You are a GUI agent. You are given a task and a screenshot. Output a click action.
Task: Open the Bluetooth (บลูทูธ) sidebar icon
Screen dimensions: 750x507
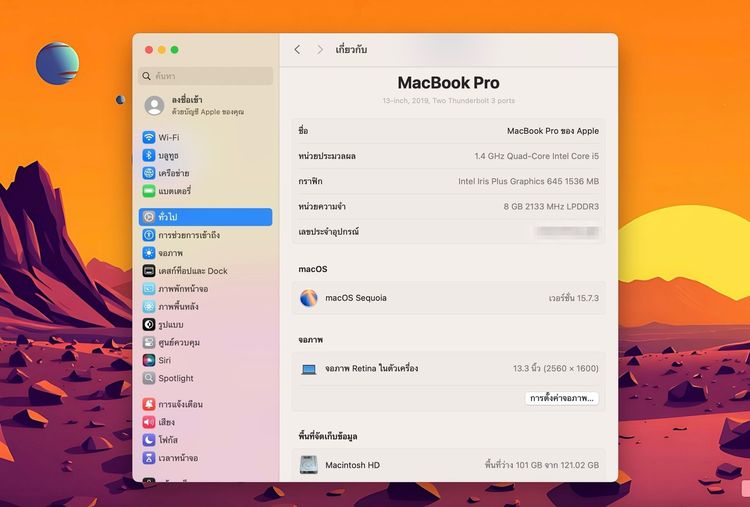point(149,155)
